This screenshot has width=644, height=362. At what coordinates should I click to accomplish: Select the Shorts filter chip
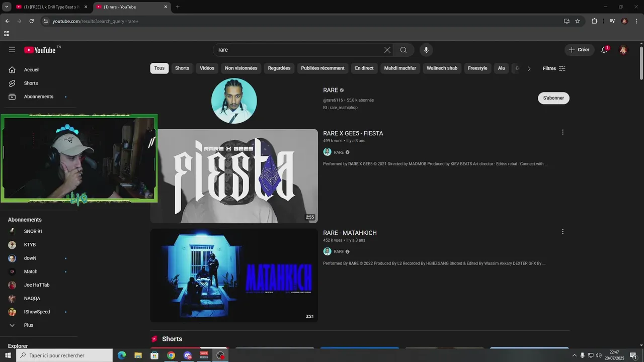coord(182,68)
